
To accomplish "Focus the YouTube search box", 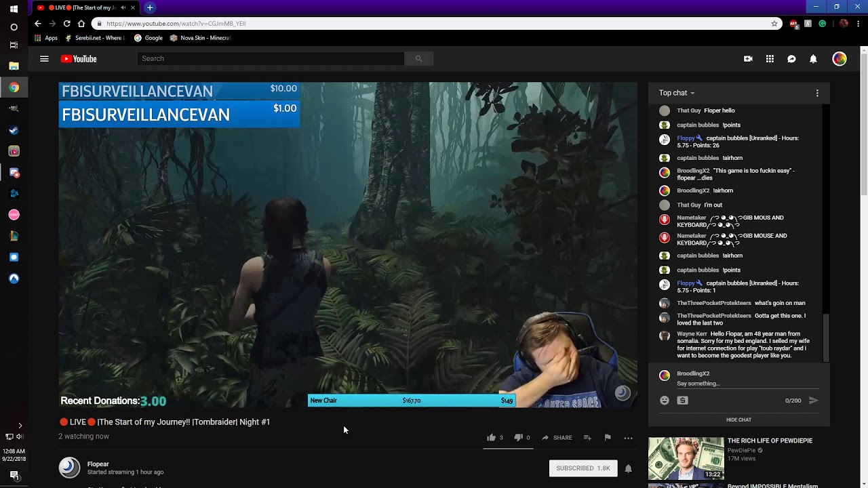I will [x=271, y=59].
